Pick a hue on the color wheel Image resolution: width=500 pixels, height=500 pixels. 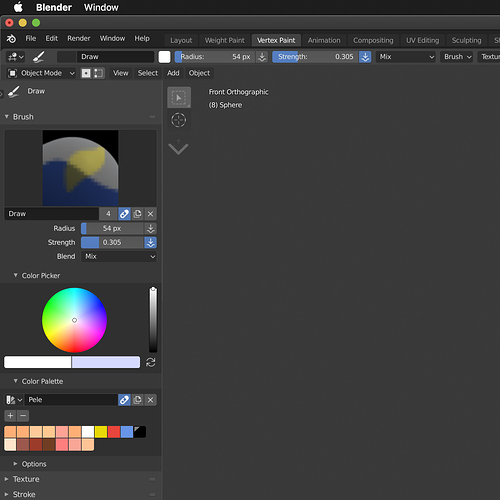tap(74, 320)
